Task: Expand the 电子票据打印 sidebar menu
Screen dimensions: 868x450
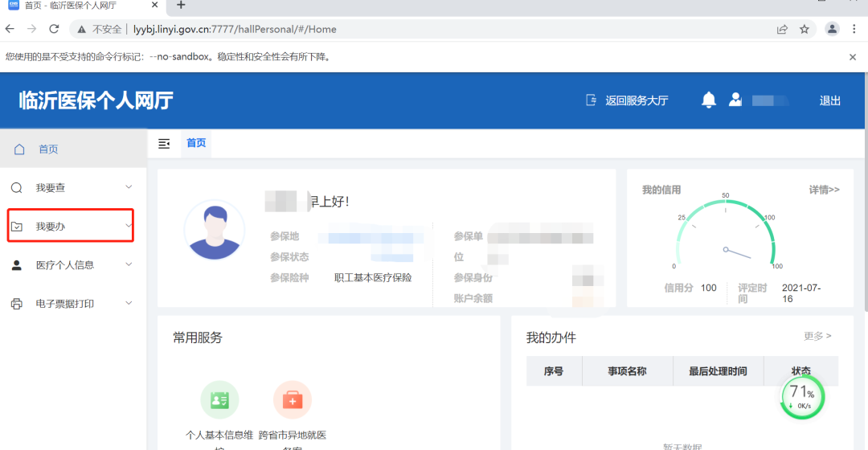Action: coord(71,304)
